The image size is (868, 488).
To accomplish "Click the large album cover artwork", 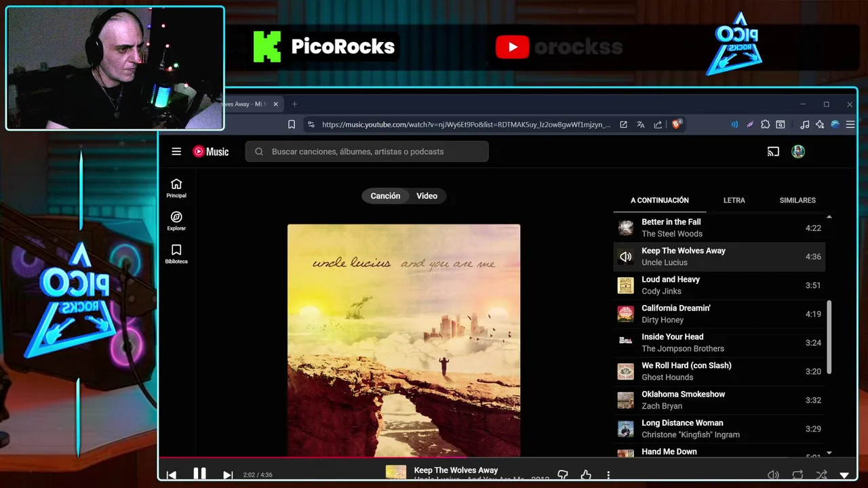I will (x=403, y=340).
